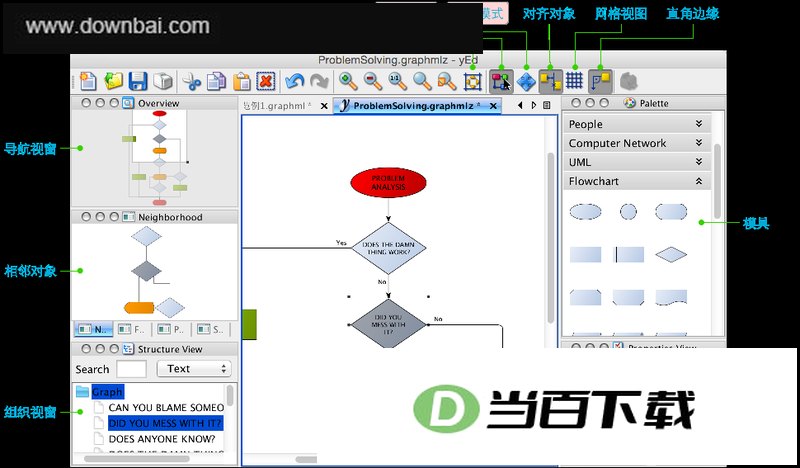Click the orange node in Neighborhood view
Image resolution: width=800 pixels, height=468 pixels.
[139, 308]
